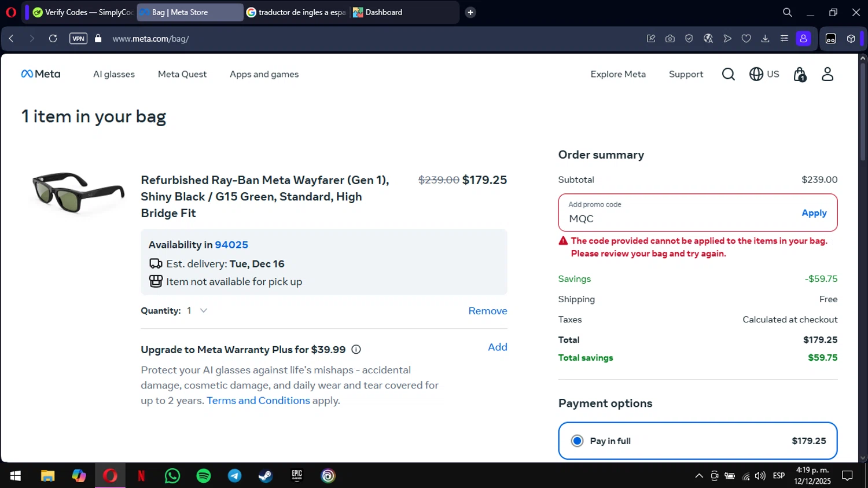Click the ESP keyboard language indicator
This screenshot has width=868, height=488.
pyautogui.click(x=779, y=476)
